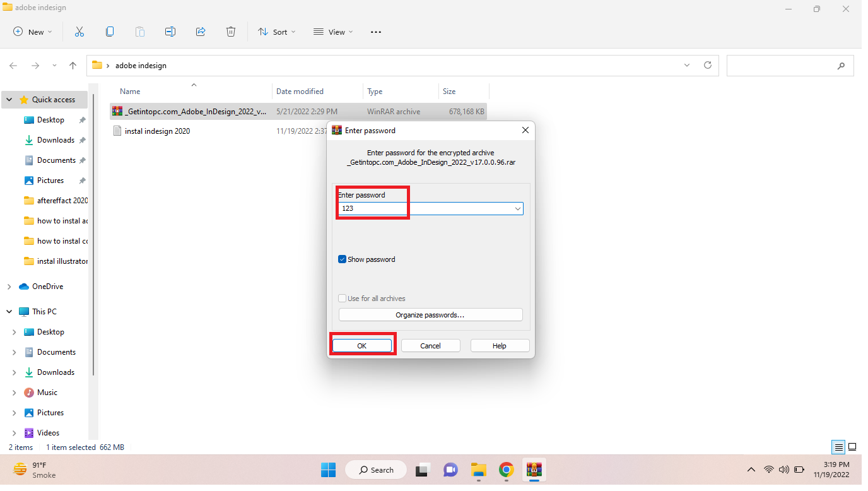Open recent locations dropdown chevron

[54, 66]
